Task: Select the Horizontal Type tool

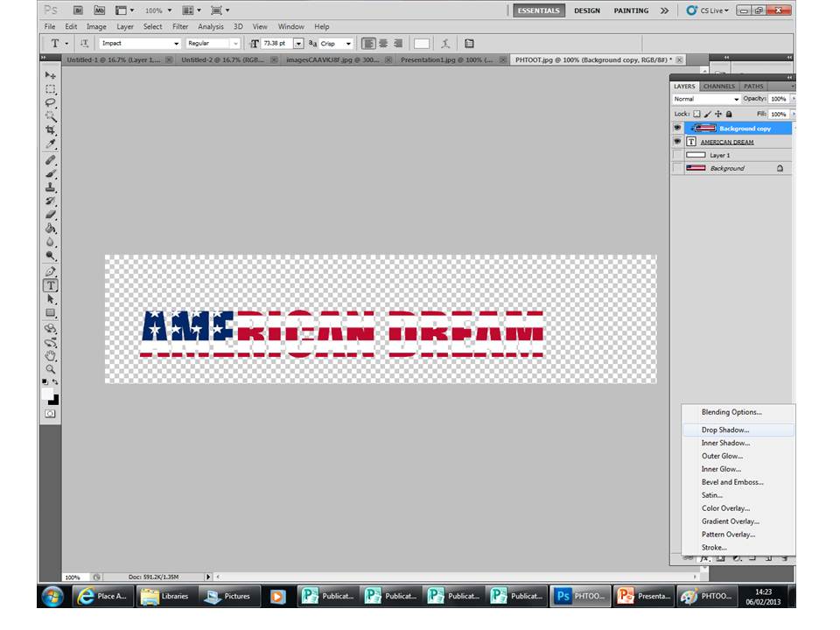Action: click(51, 285)
